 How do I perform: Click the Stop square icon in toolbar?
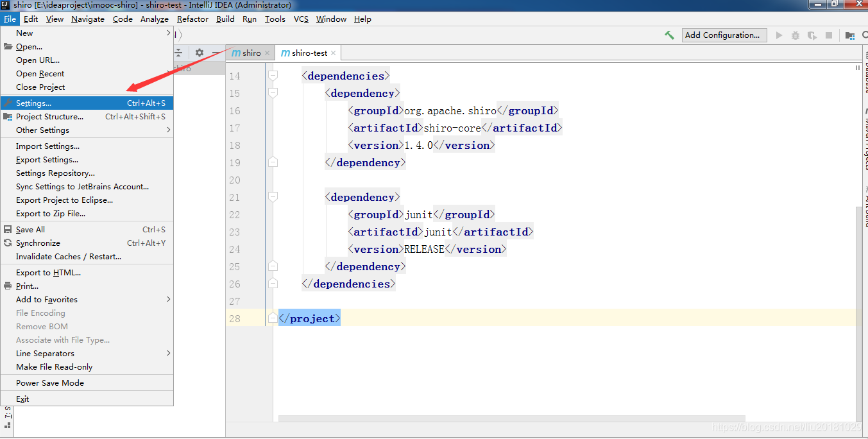[829, 35]
